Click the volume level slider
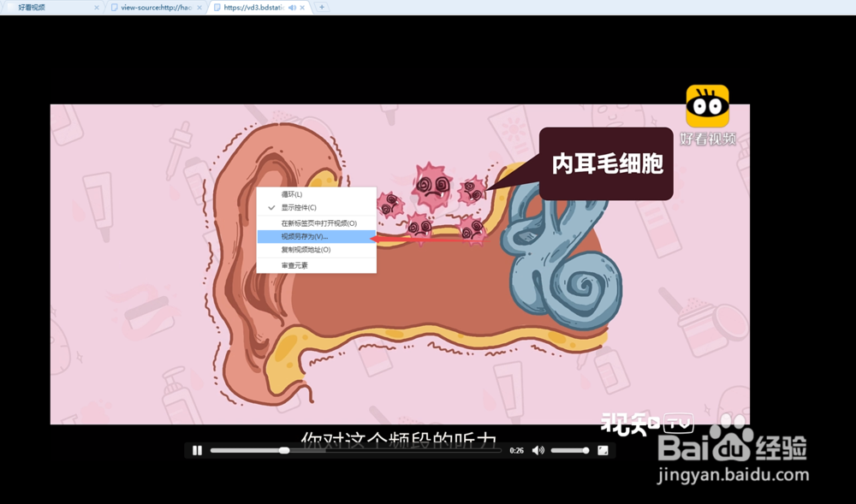The image size is (856, 504). coord(569,449)
